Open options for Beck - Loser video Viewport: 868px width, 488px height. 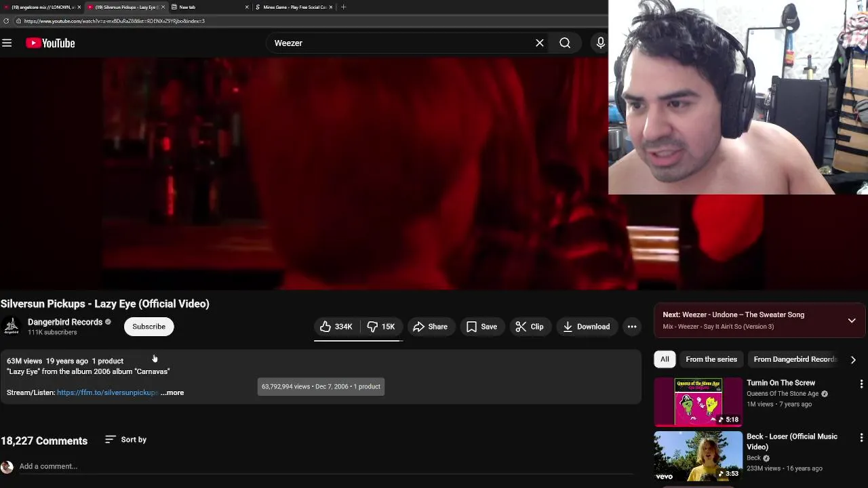coord(861,438)
